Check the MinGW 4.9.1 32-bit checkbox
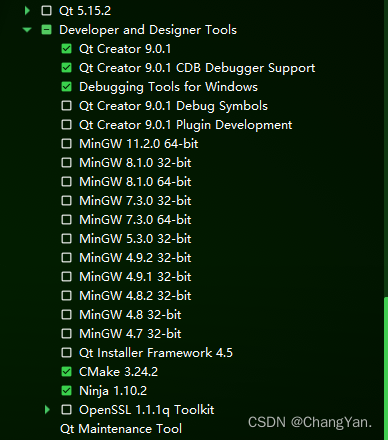 point(66,277)
